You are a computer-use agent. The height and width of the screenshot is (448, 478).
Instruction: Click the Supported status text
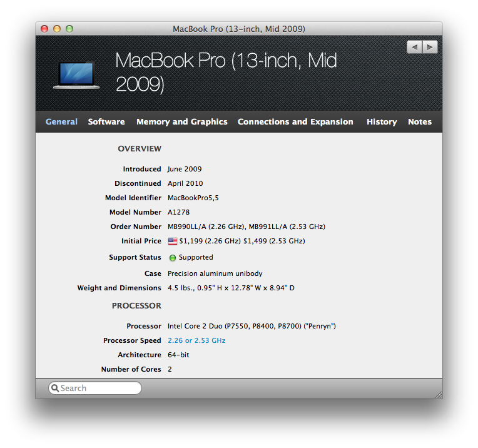(196, 257)
